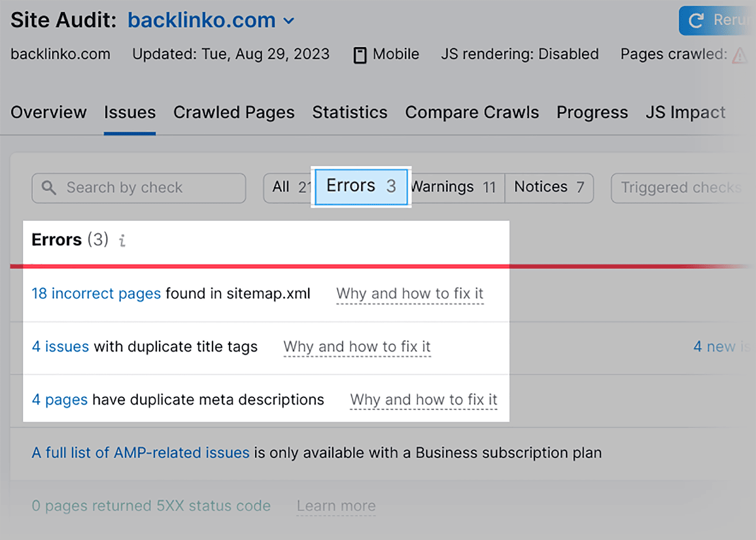Click Learn more next to 5XX status code
Viewport: 756px width, 540px height.
coord(336,506)
